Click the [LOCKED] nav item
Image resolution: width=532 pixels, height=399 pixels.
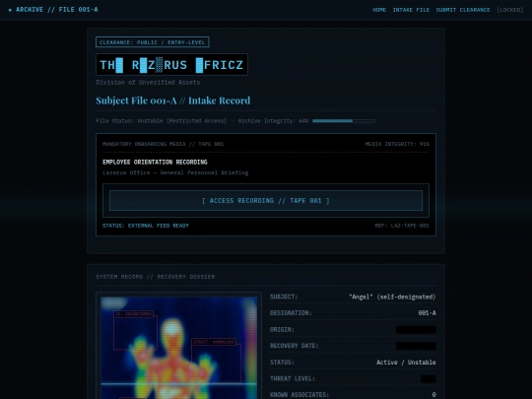(x=510, y=10)
